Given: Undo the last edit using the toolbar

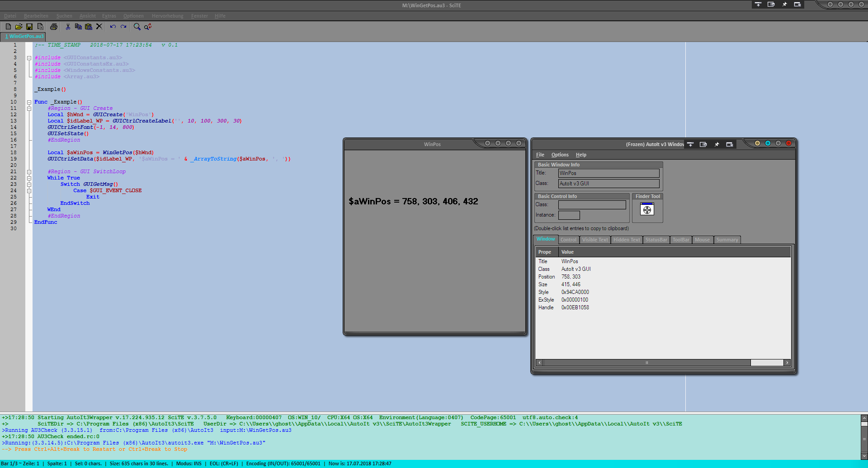Looking at the screenshot, I should 113,27.
